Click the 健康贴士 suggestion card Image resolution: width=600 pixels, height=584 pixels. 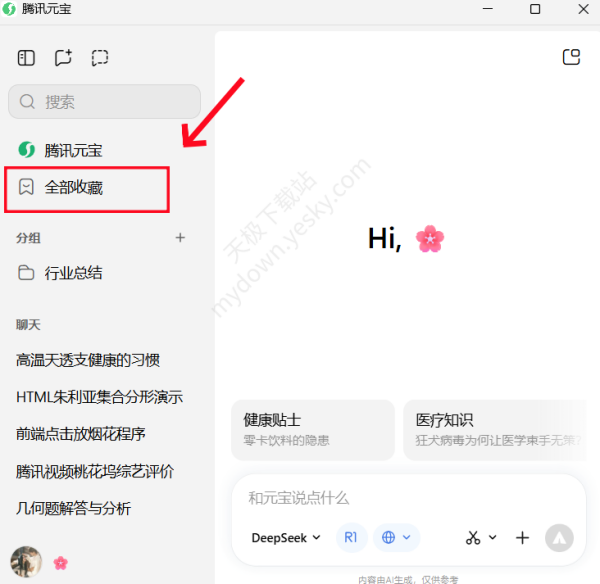coord(311,429)
